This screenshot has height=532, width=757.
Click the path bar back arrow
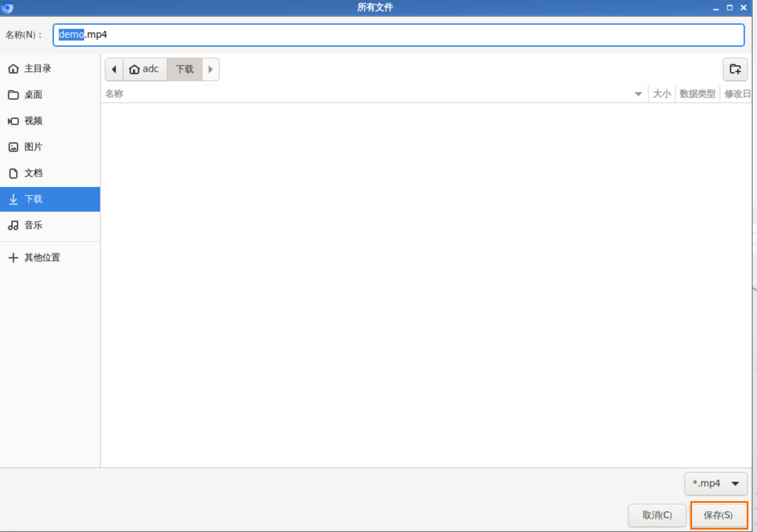tap(114, 69)
